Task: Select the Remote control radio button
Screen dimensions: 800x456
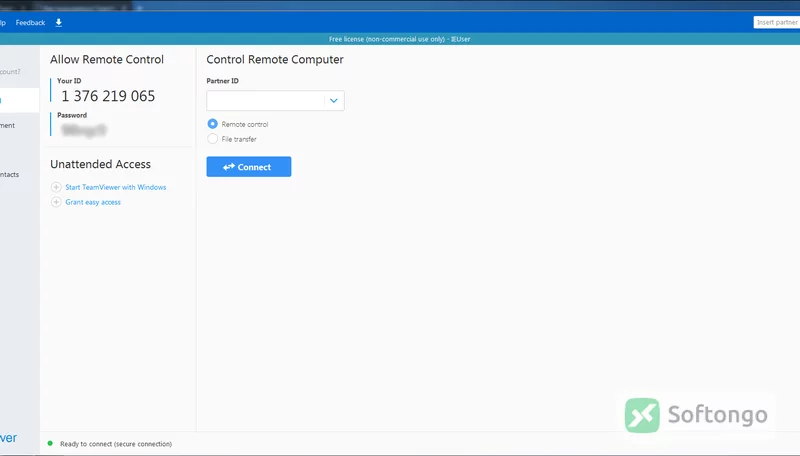Action: click(212, 124)
